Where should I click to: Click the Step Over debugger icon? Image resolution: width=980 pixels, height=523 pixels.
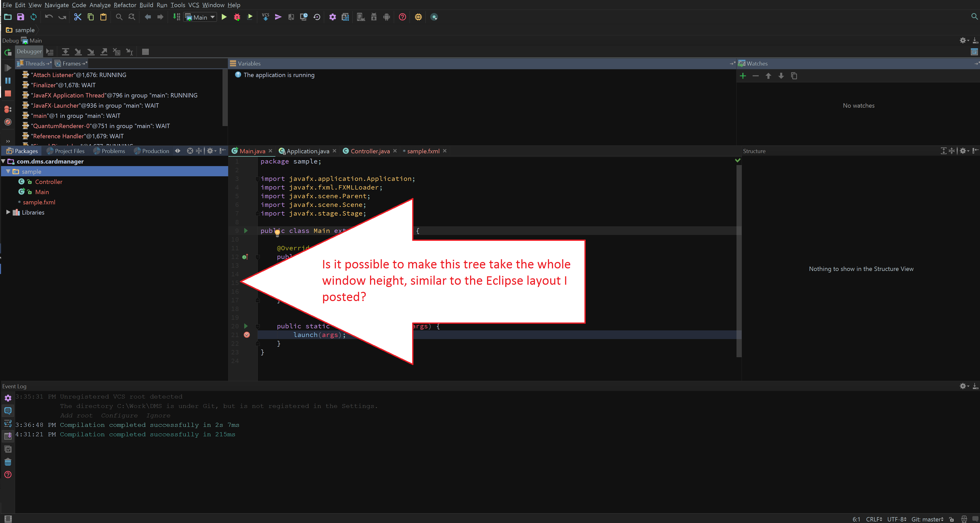tap(65, 52)
